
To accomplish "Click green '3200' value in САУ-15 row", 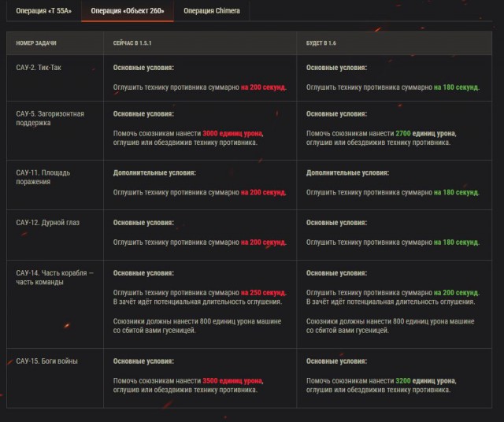I will pos(403,381).
